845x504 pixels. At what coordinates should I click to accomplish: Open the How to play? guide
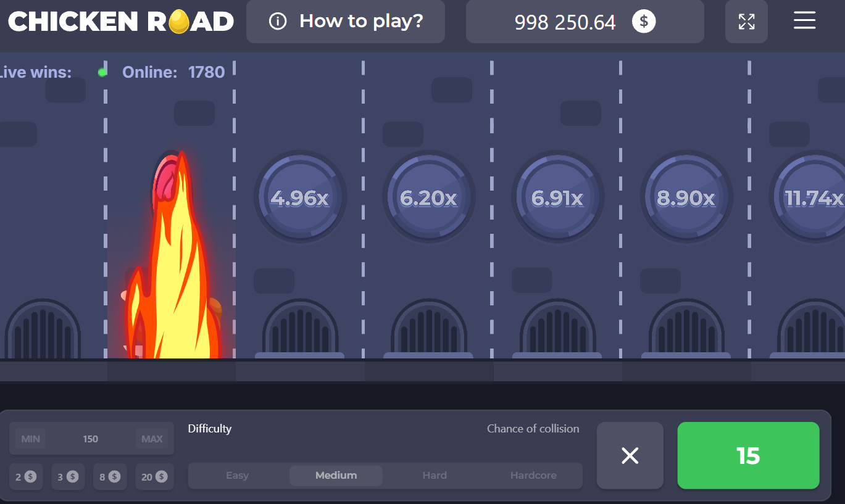(x=345, y=22)
